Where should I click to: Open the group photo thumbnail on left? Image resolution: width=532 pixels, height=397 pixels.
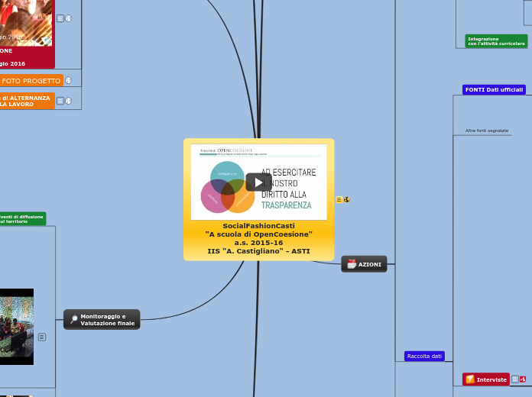(x=17, y=327)
